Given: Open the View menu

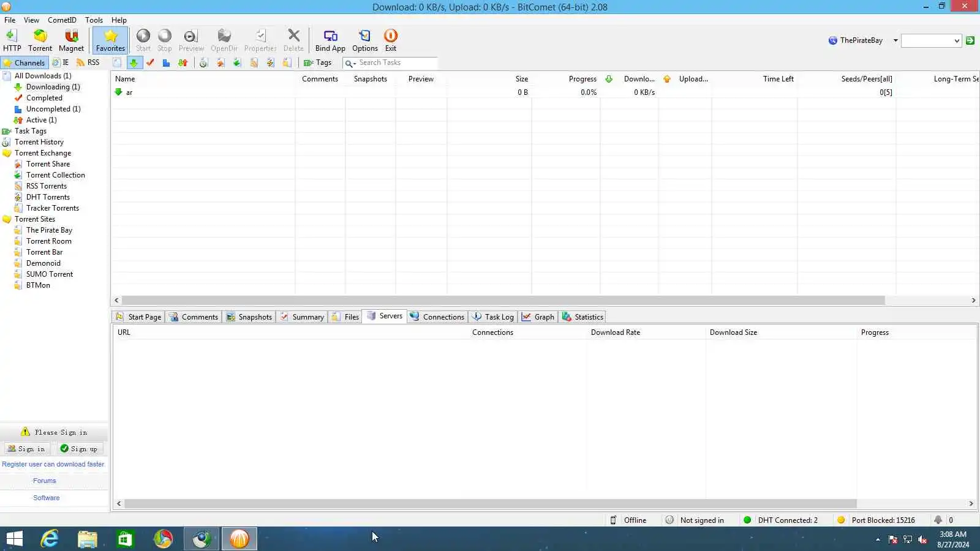Looking at the screenshot, I should click(x=31, y=20).
